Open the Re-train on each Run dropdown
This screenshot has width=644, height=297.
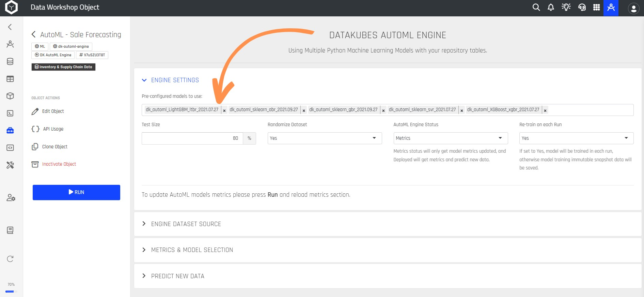point(576,138)
